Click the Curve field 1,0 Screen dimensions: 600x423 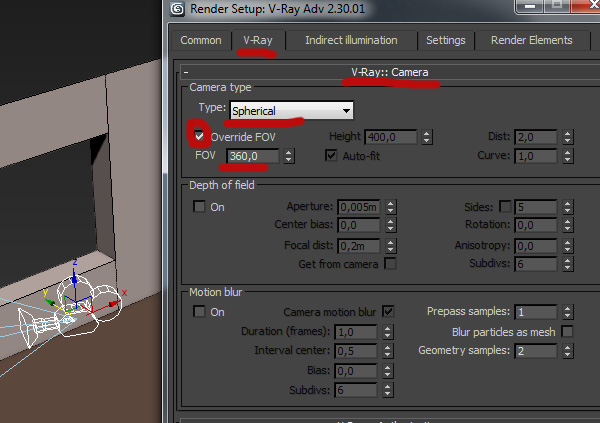coord(535,156)
